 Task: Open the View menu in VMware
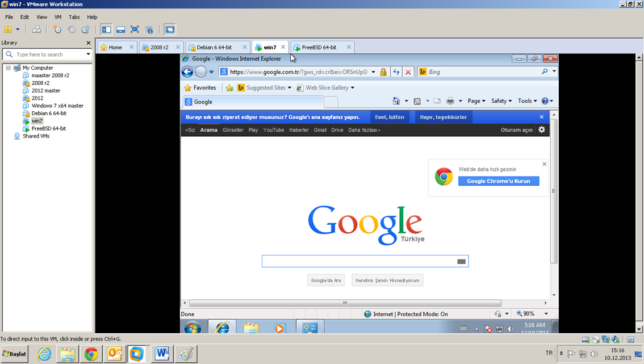pos(42,17)
